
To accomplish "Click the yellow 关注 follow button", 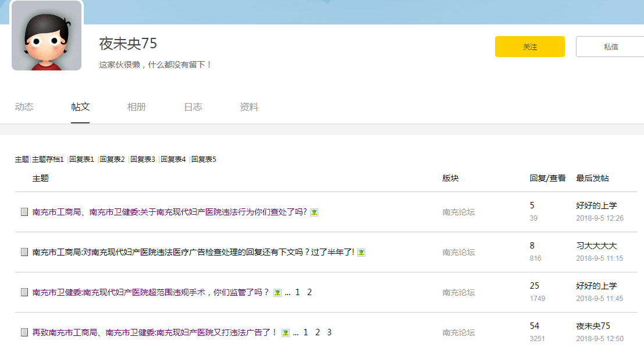I will pyautogui.click(x=529, y=47).
